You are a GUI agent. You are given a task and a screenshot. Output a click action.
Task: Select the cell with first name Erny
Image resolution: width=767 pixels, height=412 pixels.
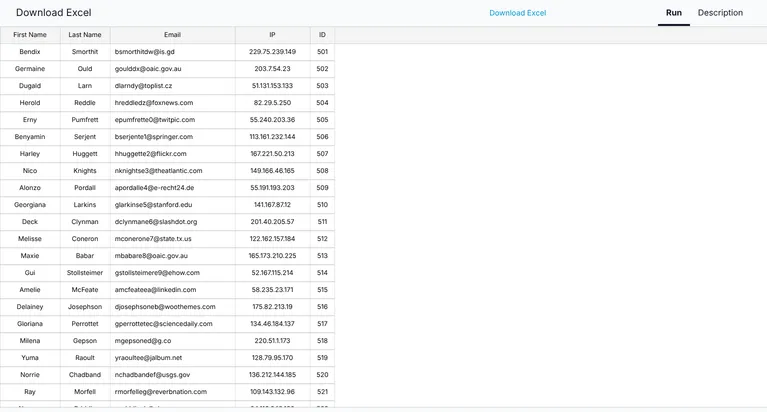coord(30,120)
